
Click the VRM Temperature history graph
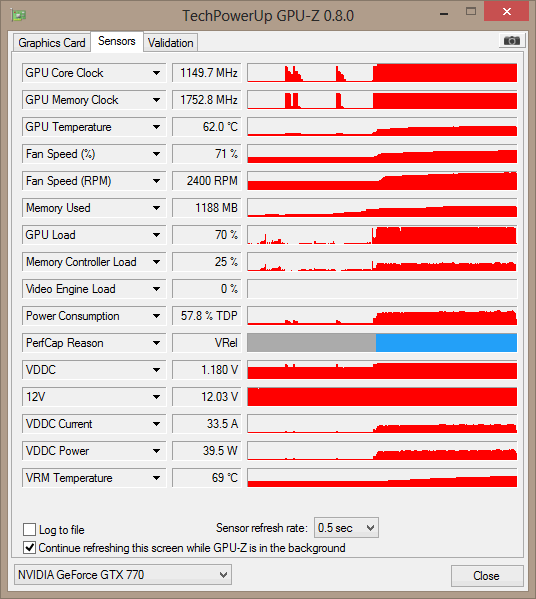[382, 478]
